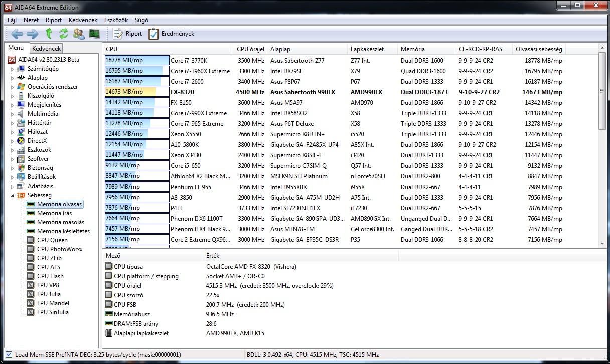
Task: Collapse the Sebesség tree node
Action: (x=13, y=195)
